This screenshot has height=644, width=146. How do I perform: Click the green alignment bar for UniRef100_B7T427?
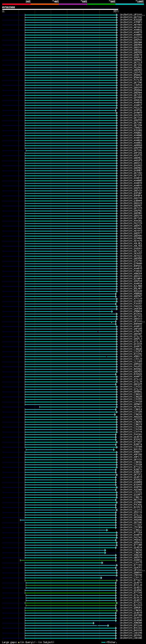click(71, 580)
